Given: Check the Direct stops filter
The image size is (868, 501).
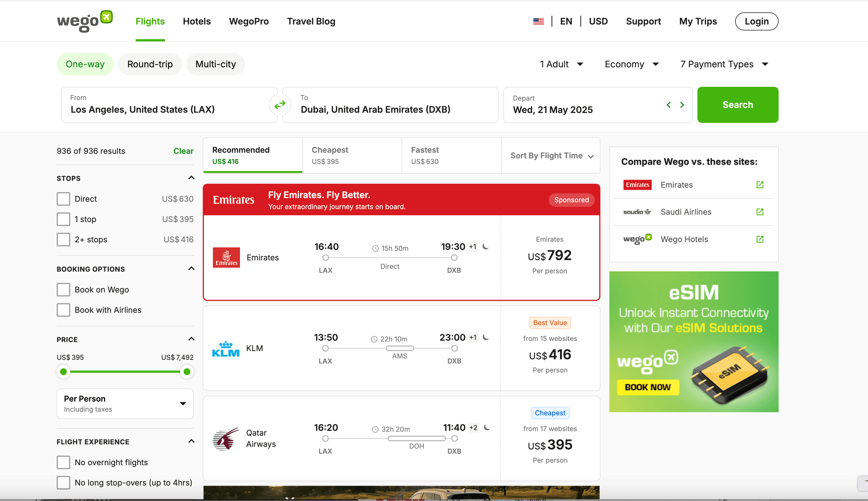Looking at the screenshot, I should [63, 199].
